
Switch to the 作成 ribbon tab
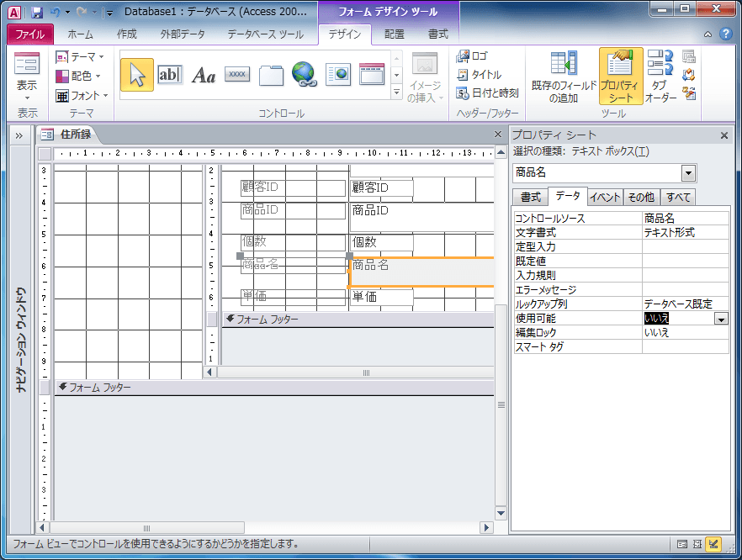coord(127,34)
